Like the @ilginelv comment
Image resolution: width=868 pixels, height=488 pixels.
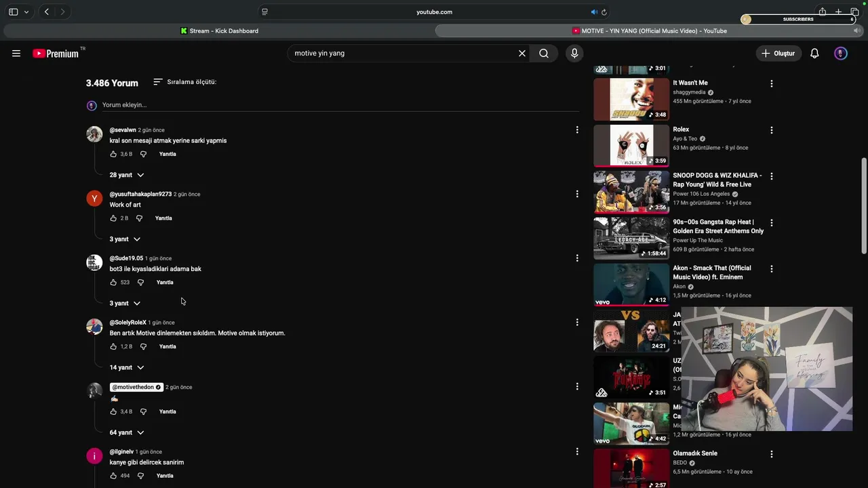[x=113, y=476]
